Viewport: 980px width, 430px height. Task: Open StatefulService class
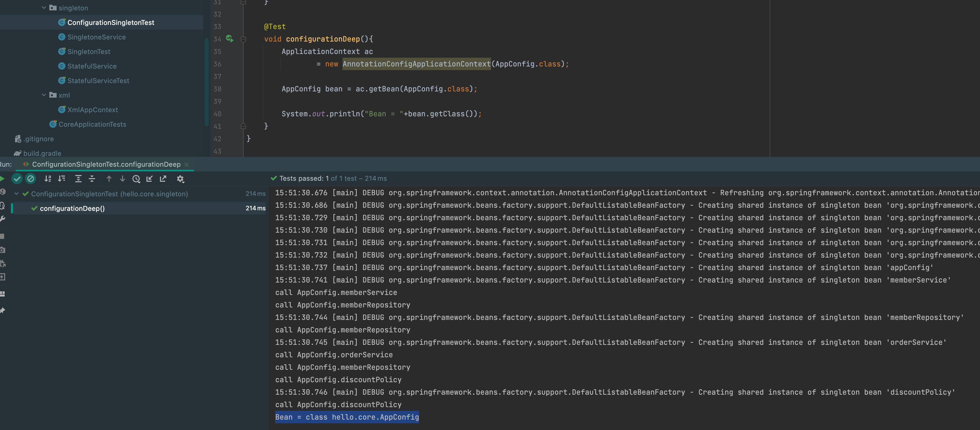(92, 66)
